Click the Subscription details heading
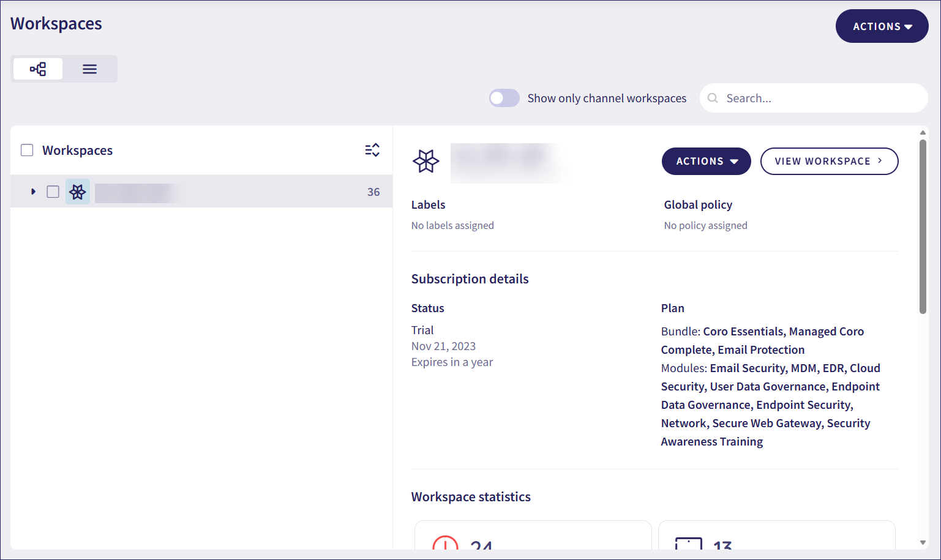941x560 pixels. 470,278
